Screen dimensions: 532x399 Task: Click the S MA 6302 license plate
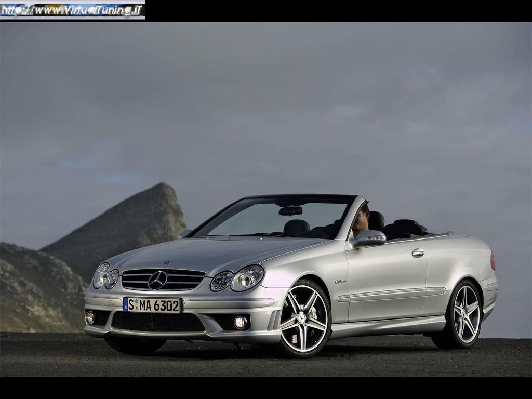tap(153, 305)
